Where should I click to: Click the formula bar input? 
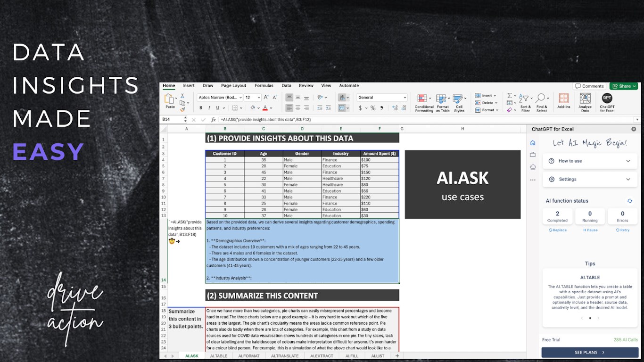[424, 120]
